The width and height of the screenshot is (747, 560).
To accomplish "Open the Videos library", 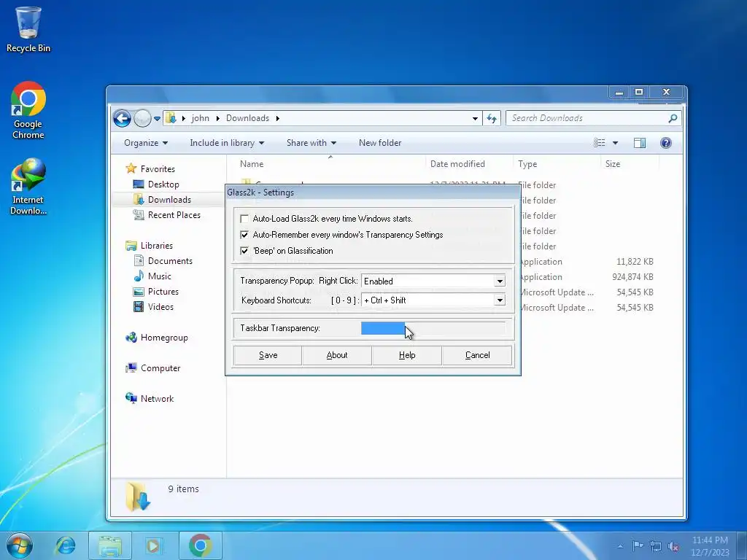I will click(x=153, y=307).
